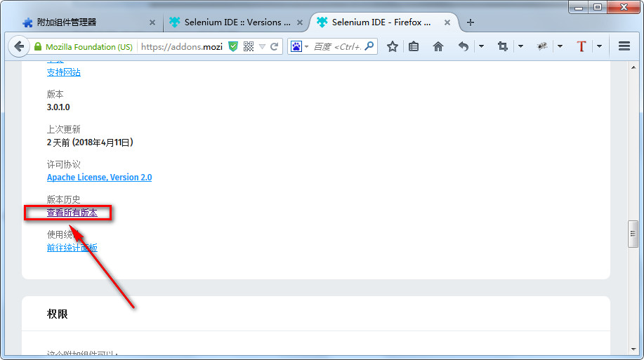
Task: Open the QR code icon in address bar
Action: click(249, 46)
